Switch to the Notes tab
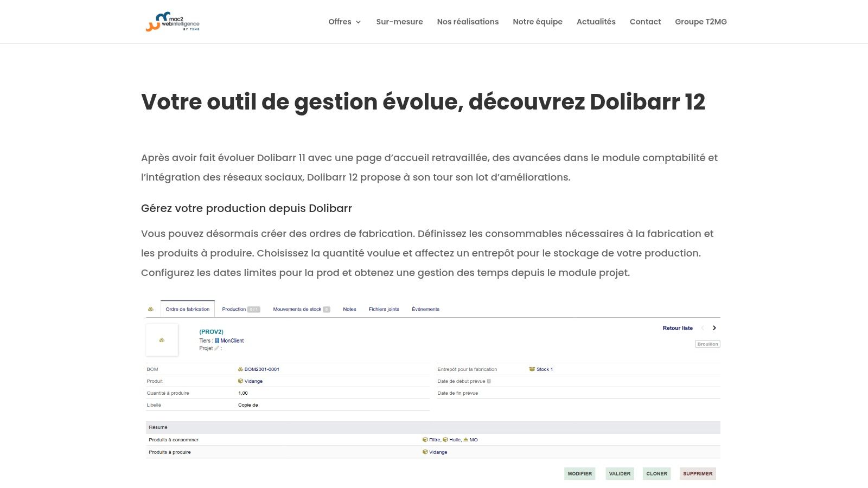Image resolution: width=868 pixels, height=488 pixels. [349, 309]
